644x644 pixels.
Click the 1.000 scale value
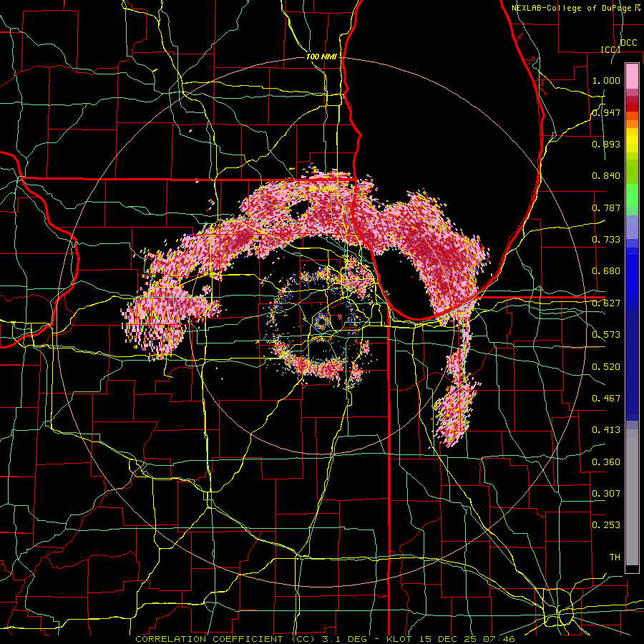point(606,80)
